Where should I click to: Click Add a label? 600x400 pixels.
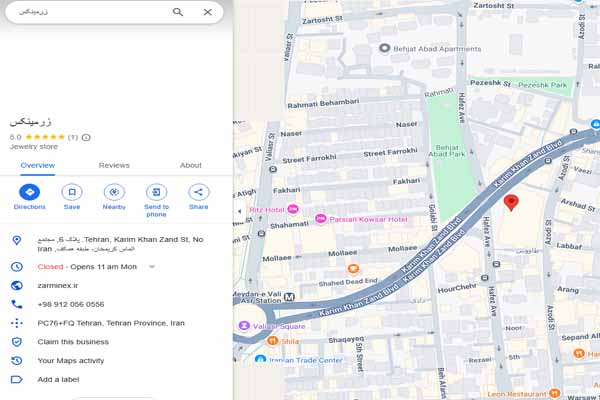click(60, 379)
